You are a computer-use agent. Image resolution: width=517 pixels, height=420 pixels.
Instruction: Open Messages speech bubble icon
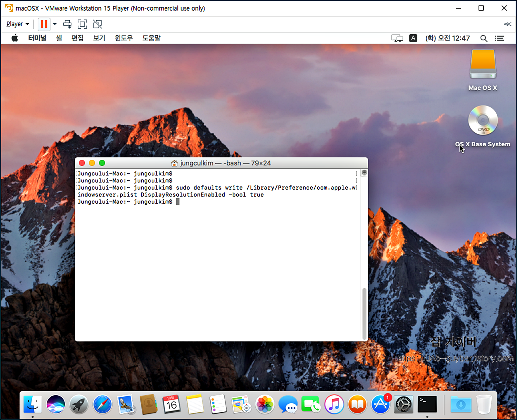pyautogui.click(x=288, y=404)
